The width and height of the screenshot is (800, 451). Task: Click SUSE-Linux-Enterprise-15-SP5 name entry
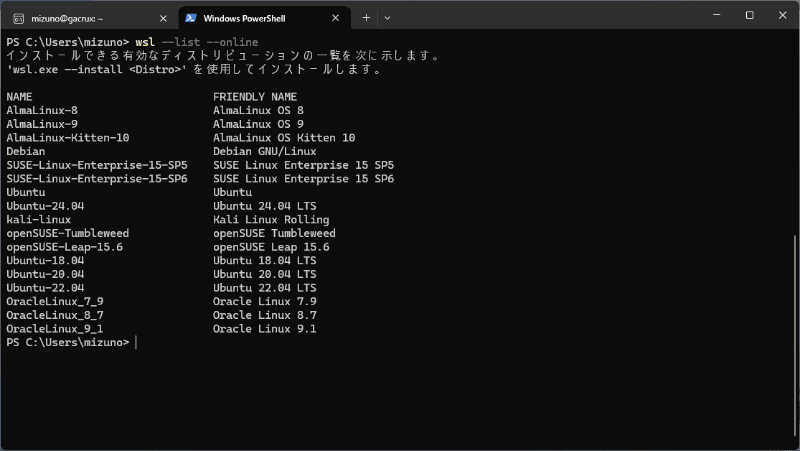[97, 165]
